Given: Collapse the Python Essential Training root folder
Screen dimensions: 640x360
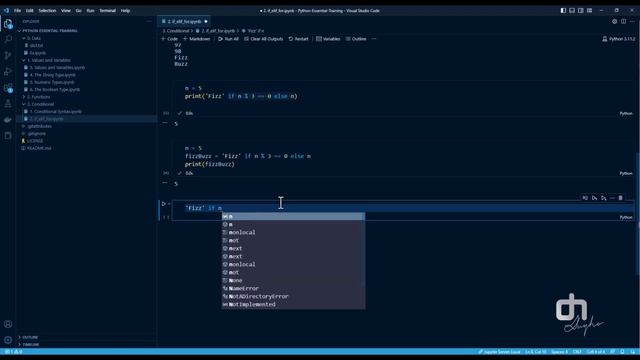Looking at the screenshot, I should click(49, 31).
